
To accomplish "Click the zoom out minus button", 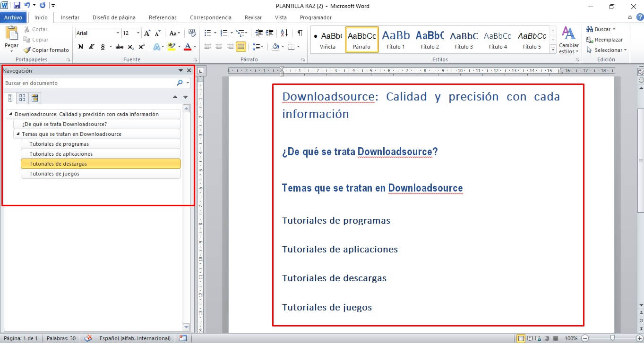I will click(584, 338).
